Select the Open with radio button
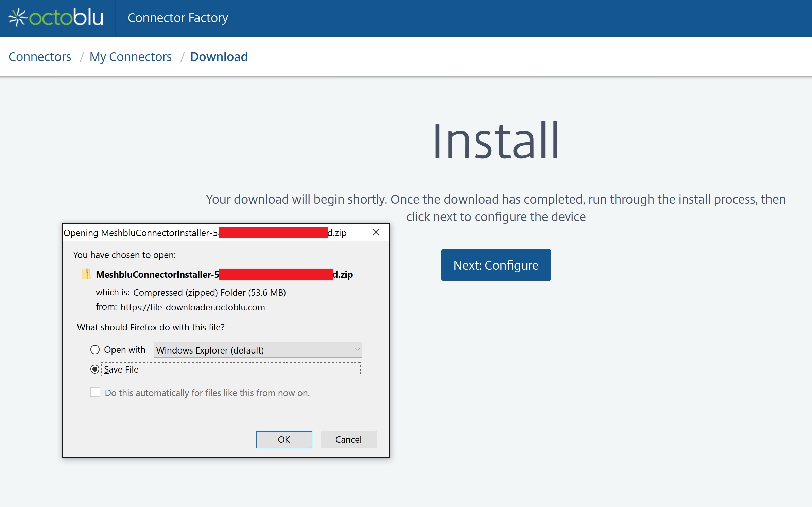Screen dimensions: 812x507 [x=95, y=349]
